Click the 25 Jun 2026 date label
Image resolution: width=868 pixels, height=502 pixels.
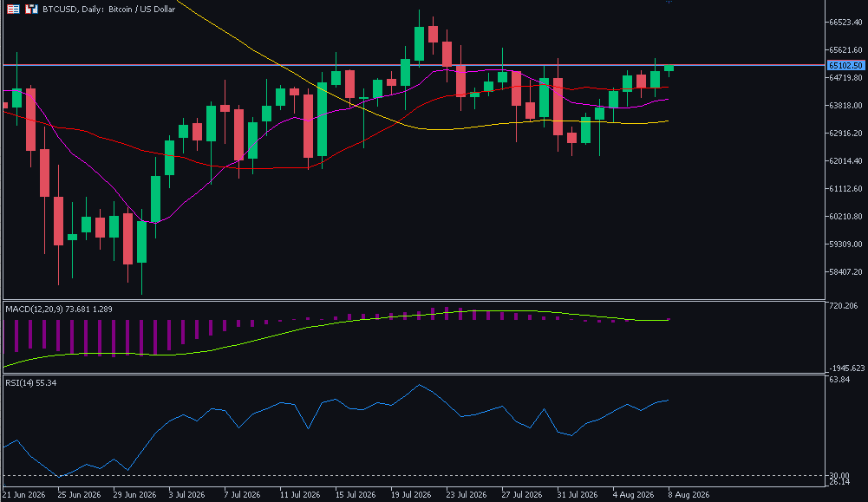pos(79,494)
